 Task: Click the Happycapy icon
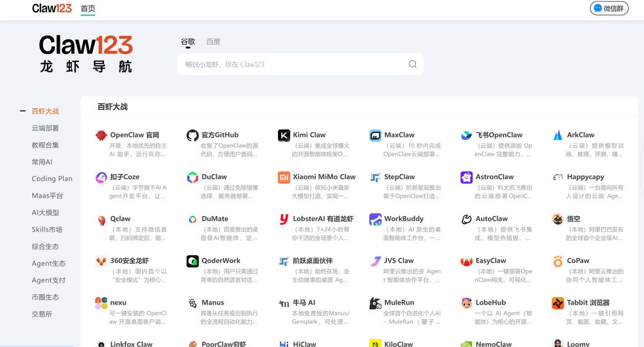pos(558,177)
